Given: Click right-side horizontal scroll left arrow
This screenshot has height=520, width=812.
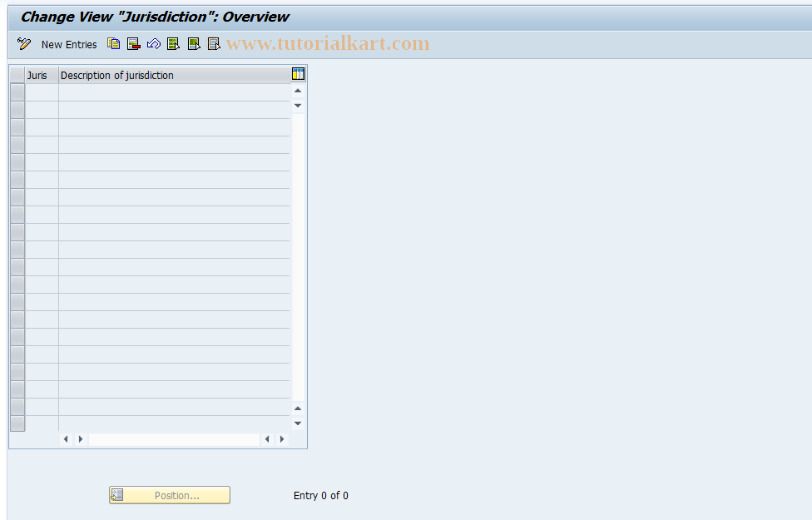Looking at the screenshot, I should [x=267, y=439].
